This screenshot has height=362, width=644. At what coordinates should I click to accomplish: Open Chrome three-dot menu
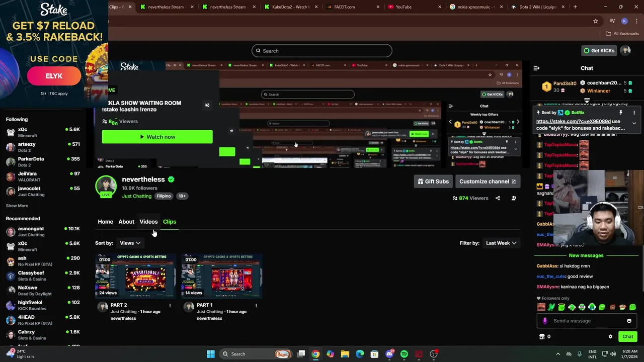(x=636, y=21)
